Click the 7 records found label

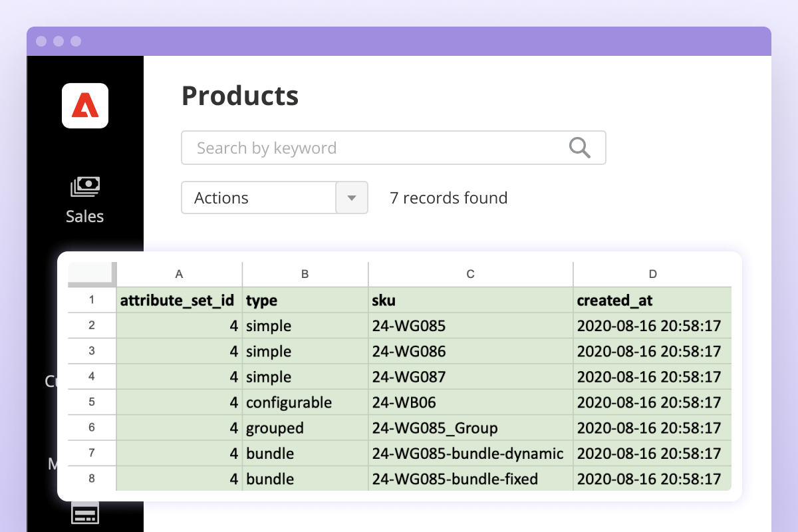[449, 198]
